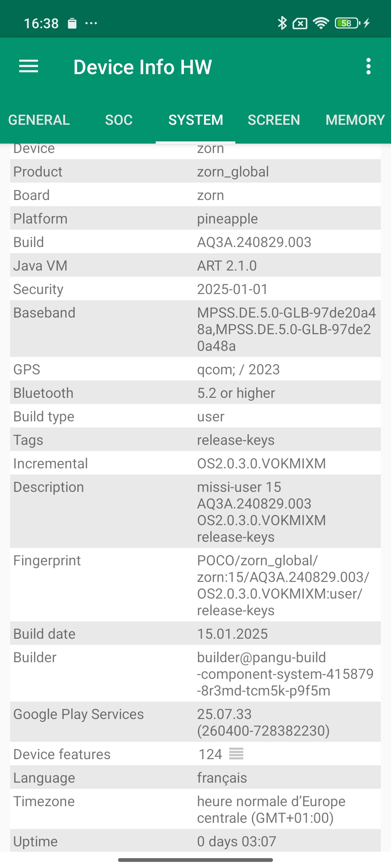Tap the SIM card status icon
Screen dimensions: 391x868
pyautogui.click(x=300, y=24)
